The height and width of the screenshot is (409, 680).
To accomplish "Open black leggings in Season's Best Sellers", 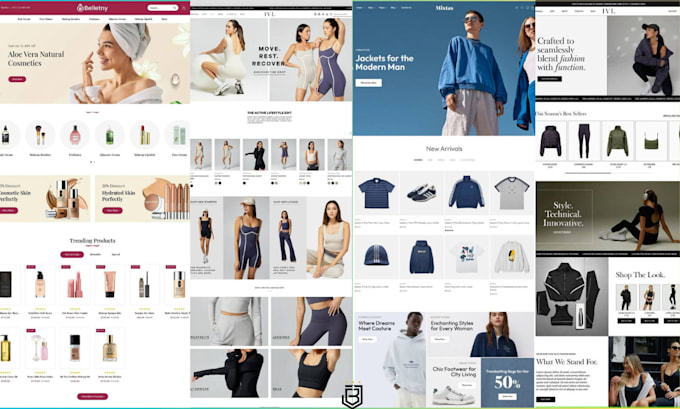I will [x=584, y=141].
